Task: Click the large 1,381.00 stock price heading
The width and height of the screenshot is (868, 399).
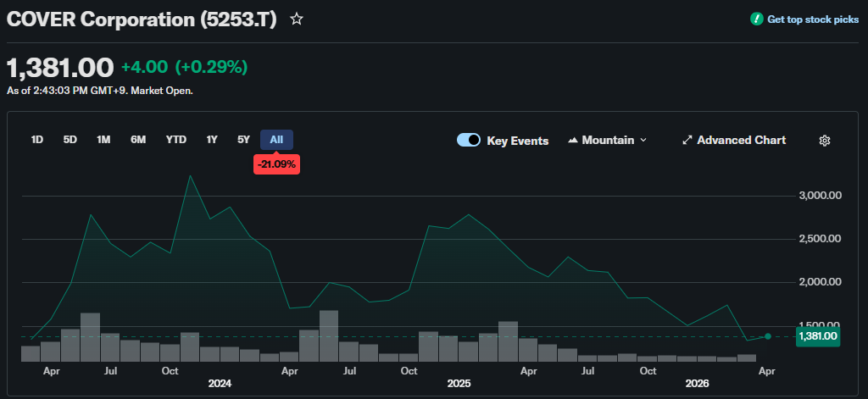Action: click(x=60, y=68)
